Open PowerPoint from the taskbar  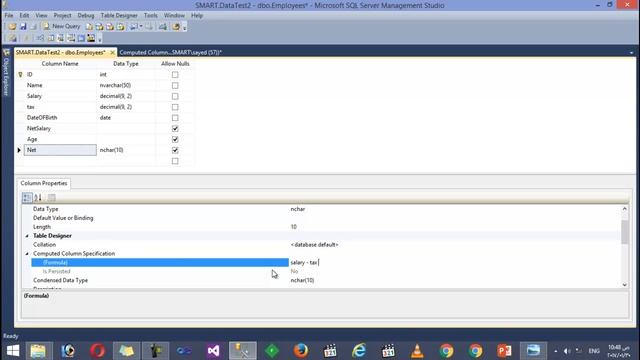pyautogui.click(x=504, y=351)
